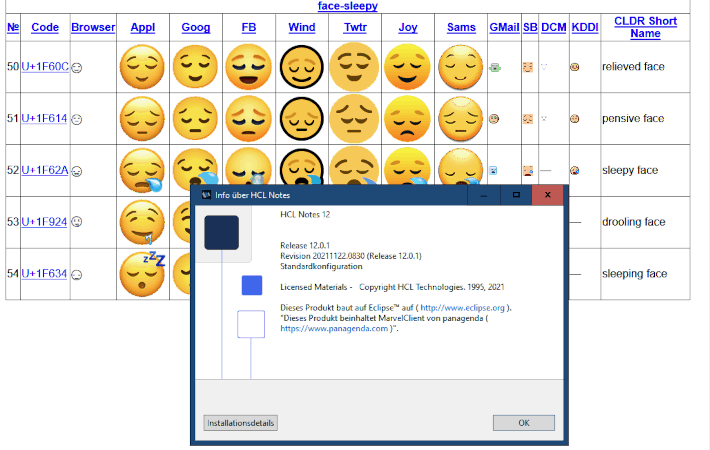This screenshot has height=450, width=710.
Task: Click the Twitter pensive face emoji
Action: tap(354, 119)
